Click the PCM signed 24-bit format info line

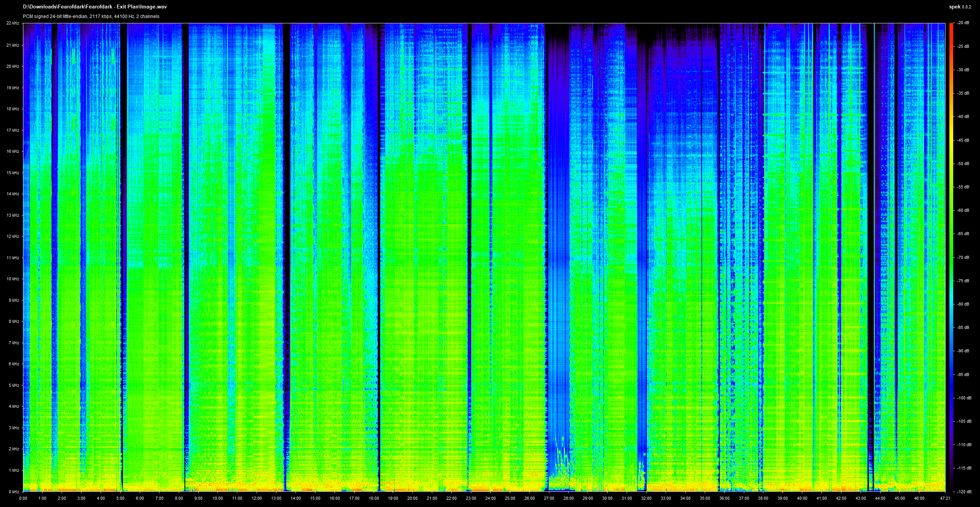point(91,16)
